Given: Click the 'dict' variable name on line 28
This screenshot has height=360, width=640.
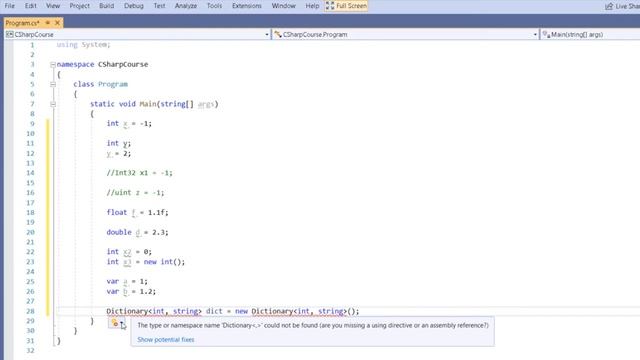Looking at the screenshot, I should click(214, 311).
